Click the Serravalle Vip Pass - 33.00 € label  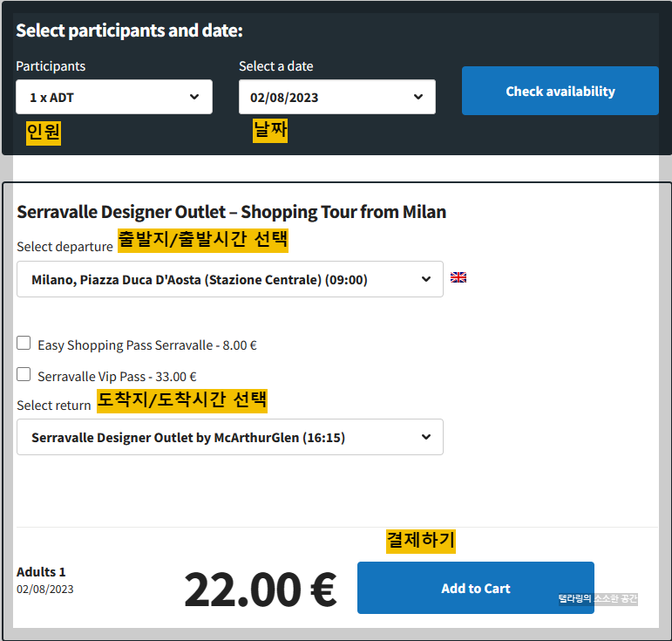pyautogui.click(x=117, y=377)
